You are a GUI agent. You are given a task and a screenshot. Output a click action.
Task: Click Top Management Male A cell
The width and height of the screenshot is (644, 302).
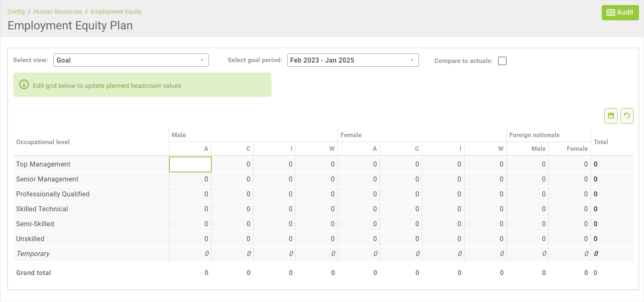coord(190,164)
